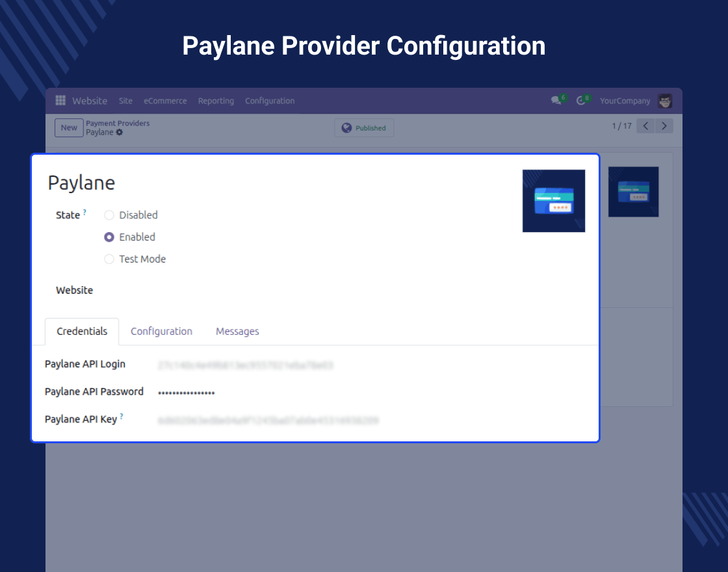Screen dimensions: 728x572
Task: Open the eCommerce menu
Action: [x=165, y=101]
